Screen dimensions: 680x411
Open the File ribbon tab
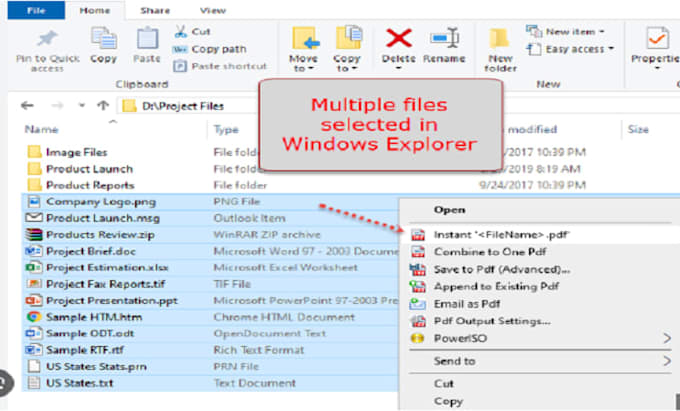click(36, 10)
